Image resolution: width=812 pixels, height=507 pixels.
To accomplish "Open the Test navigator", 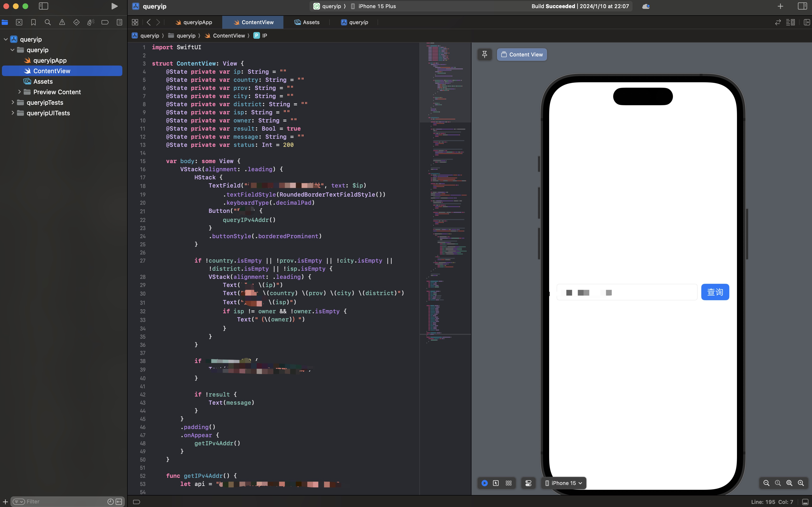I will tap(76, 22).
